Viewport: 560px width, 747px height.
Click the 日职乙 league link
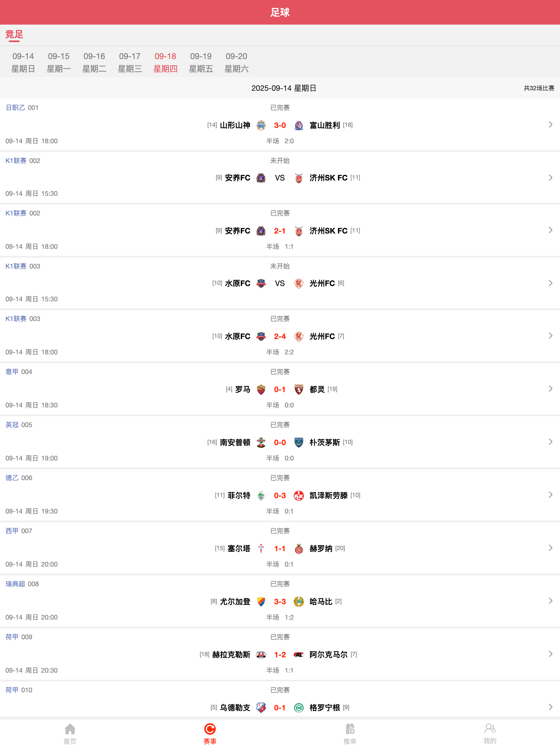click(x=15, y=108)
